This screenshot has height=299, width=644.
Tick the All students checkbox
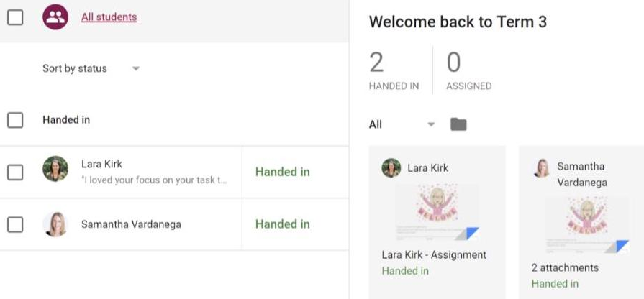tap(15, 17)
